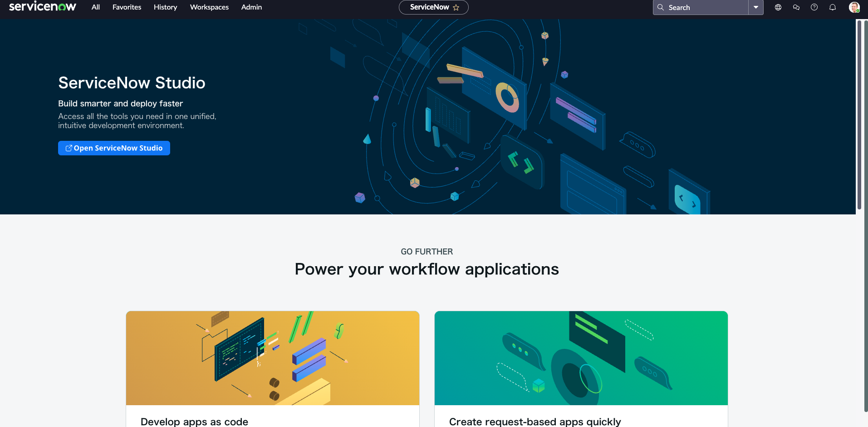Click the Develop apps as code heading
Viewport: 868px width, 427px height.
click(194, 422)
